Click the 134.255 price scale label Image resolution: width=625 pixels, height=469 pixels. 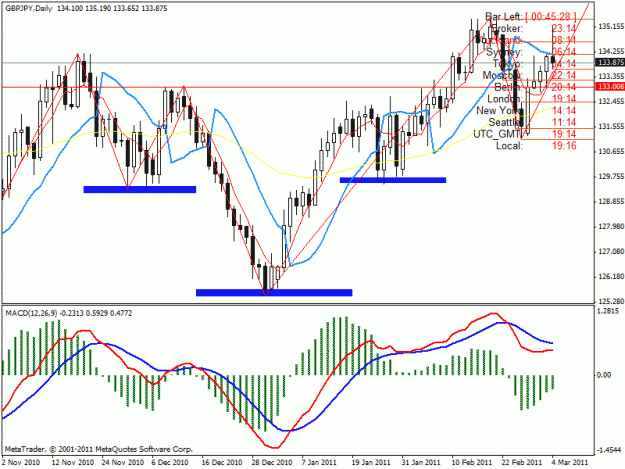click(x=610, y=51)
